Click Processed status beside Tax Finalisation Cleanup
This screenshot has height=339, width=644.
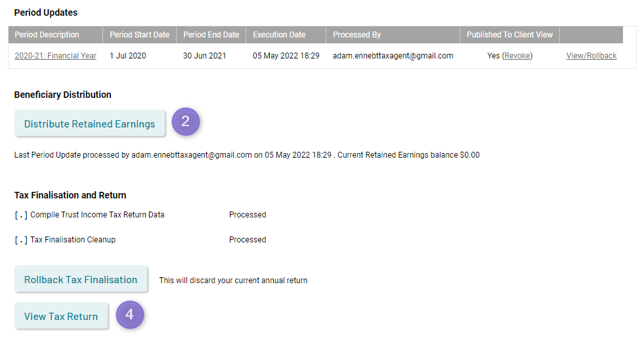pyautogui.click(x=247, y=240)
